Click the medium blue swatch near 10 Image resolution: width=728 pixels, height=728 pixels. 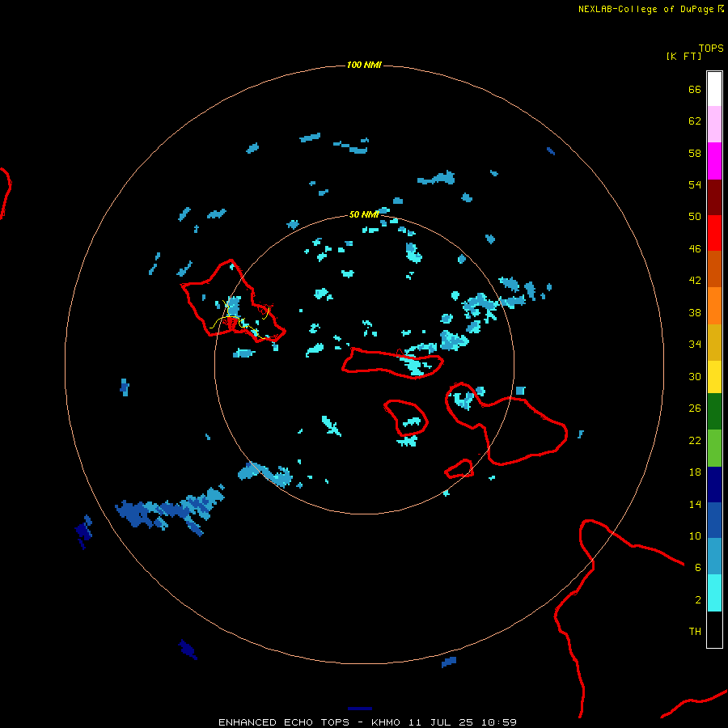pos(714,520)
